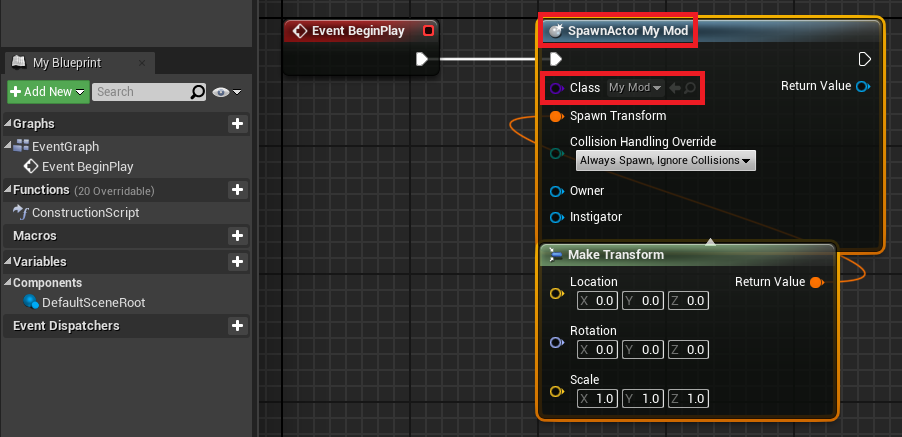
Task: Collapse the Functions section
Action: [x=8, y=190]
